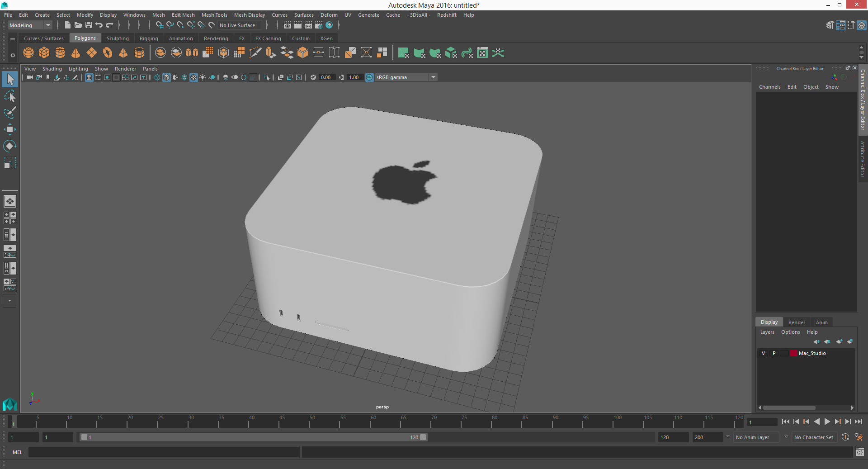Screen dimensions: 868x469
Task: Click the Redo arrow icon
Action: coord(109,25)
